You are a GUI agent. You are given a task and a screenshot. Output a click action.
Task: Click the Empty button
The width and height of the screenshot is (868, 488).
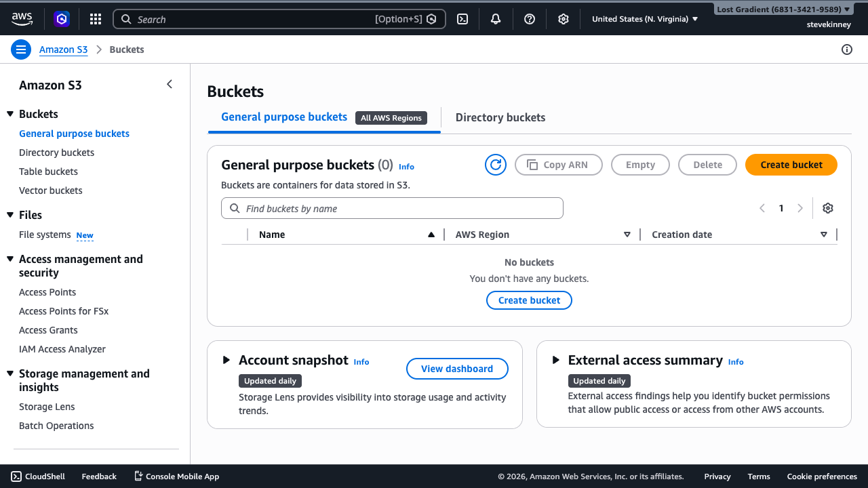640,165
